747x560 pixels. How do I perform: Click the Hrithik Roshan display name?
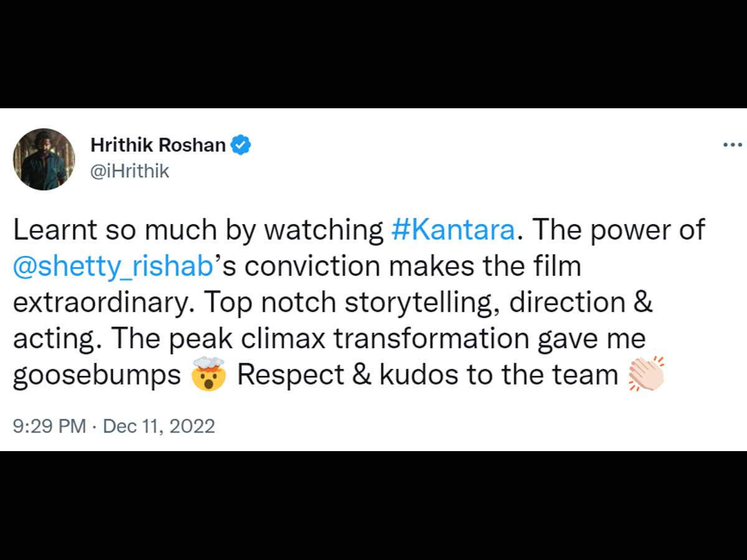(x=158, y=146)
